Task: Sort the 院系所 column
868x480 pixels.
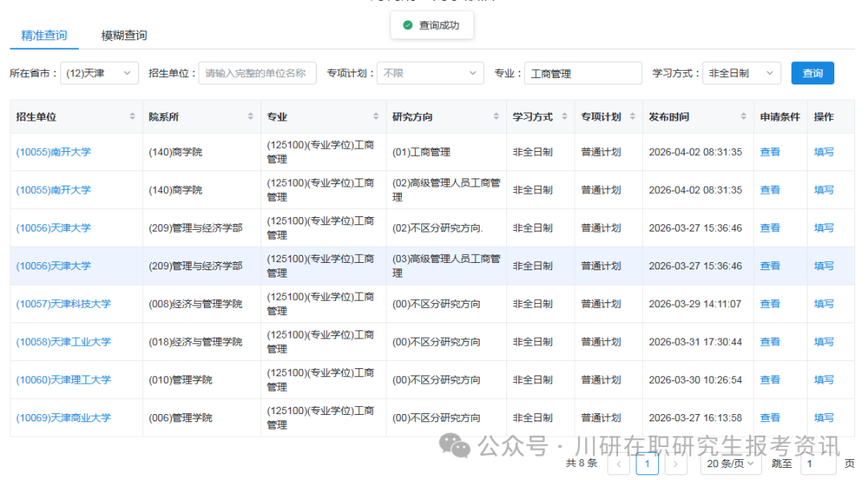Action: 249,116
